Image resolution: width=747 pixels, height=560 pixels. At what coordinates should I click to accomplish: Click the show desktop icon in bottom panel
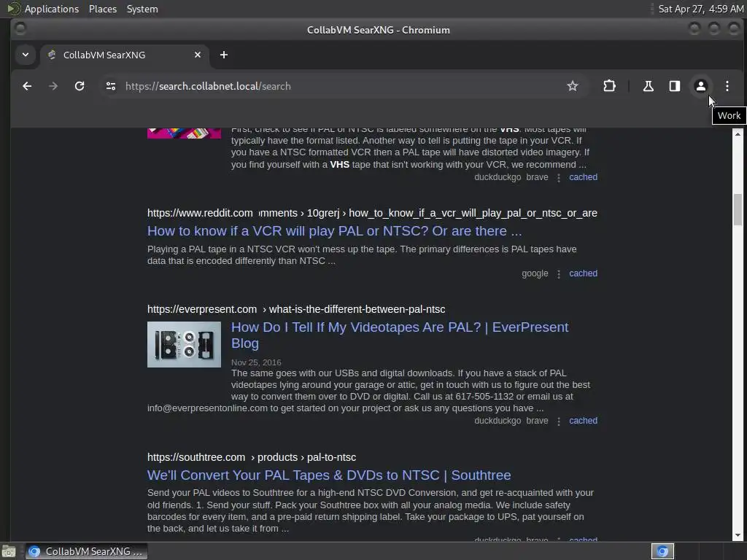[x=9, y=551]
